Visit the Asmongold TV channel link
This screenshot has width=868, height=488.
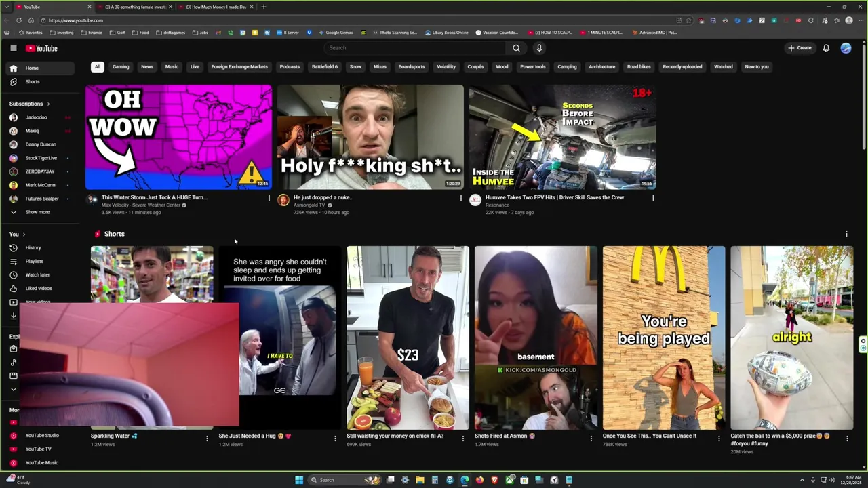309,205
